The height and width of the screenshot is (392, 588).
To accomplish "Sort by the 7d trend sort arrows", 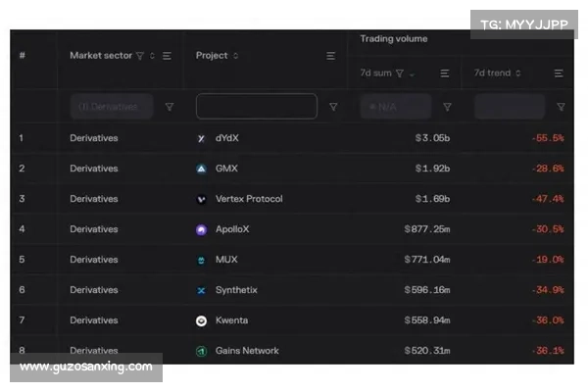I will pyautogui.click(x=518, y=73).
